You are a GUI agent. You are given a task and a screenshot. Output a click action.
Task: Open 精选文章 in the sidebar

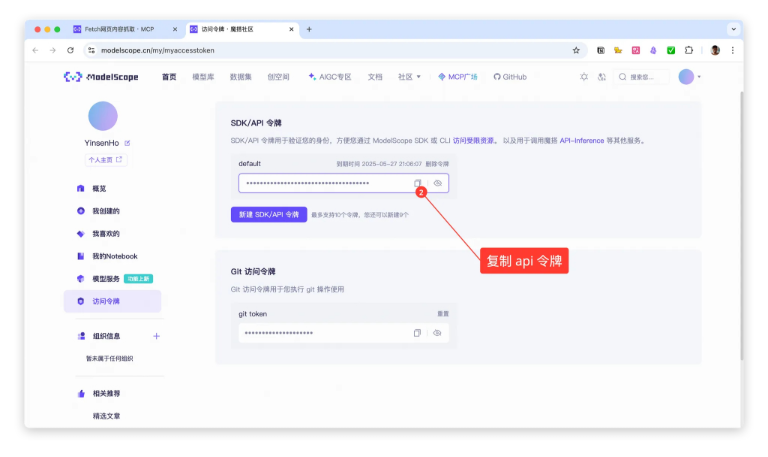(106, 416)
